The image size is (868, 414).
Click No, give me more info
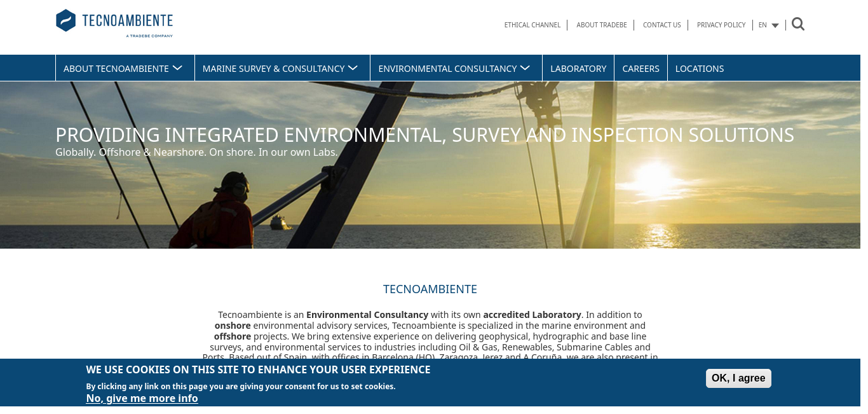coord(142,398)
